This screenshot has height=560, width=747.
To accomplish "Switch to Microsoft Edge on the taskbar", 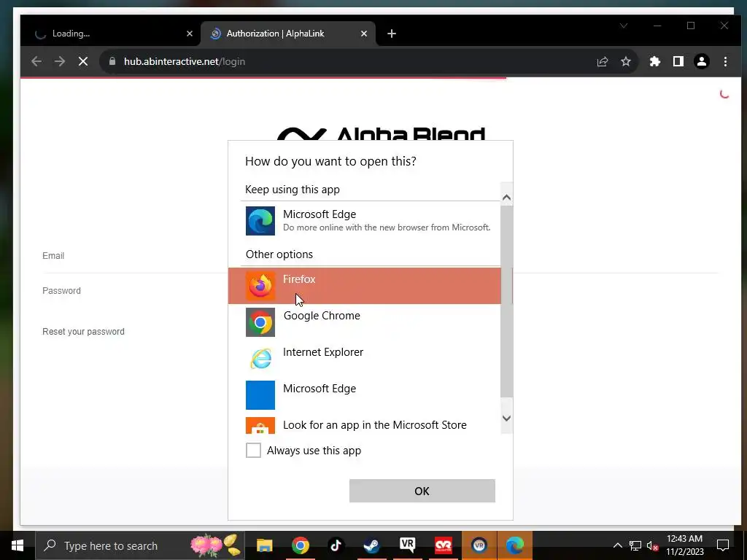I will 514,545.
